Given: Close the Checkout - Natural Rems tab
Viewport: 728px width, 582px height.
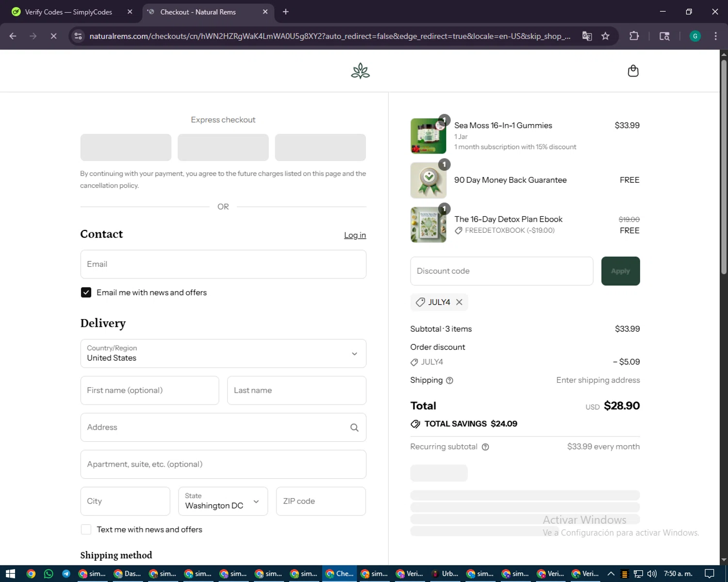Looking at the screenshot, I should pyautogui.click(x=265, y=12).
